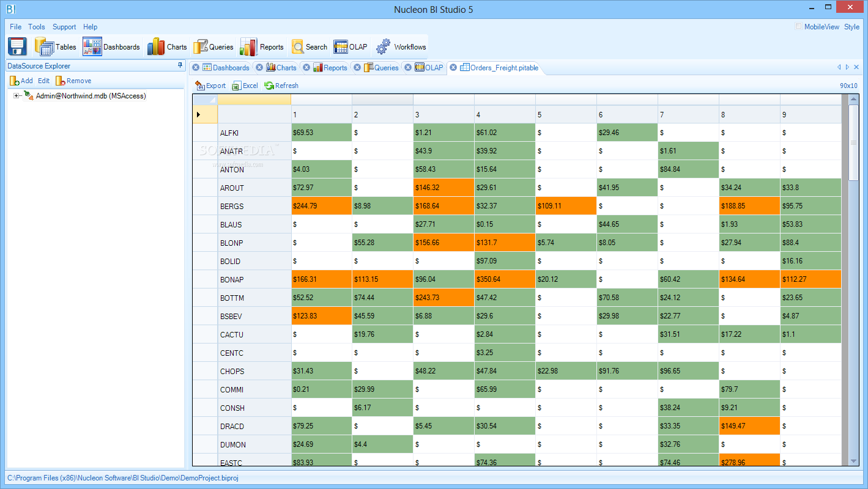Close the Queries document tab
This screenshot has width=868, height=489.
click(357, 67)
